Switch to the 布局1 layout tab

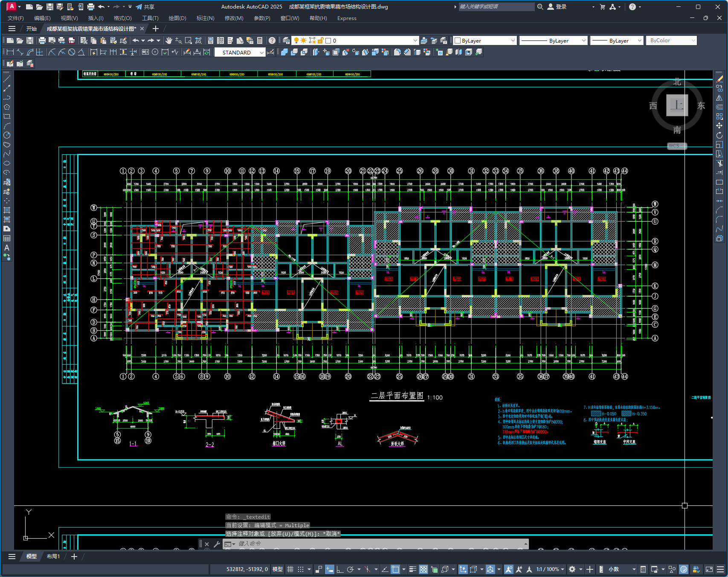(x=53, y=557)
